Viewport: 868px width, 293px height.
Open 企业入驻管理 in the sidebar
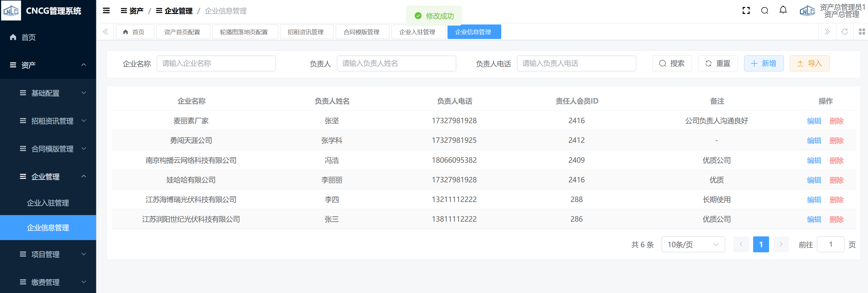(x=48, y=203)
